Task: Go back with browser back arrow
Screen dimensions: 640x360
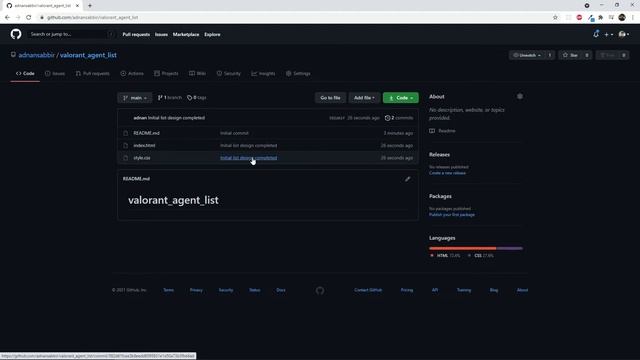Action: 7,18
